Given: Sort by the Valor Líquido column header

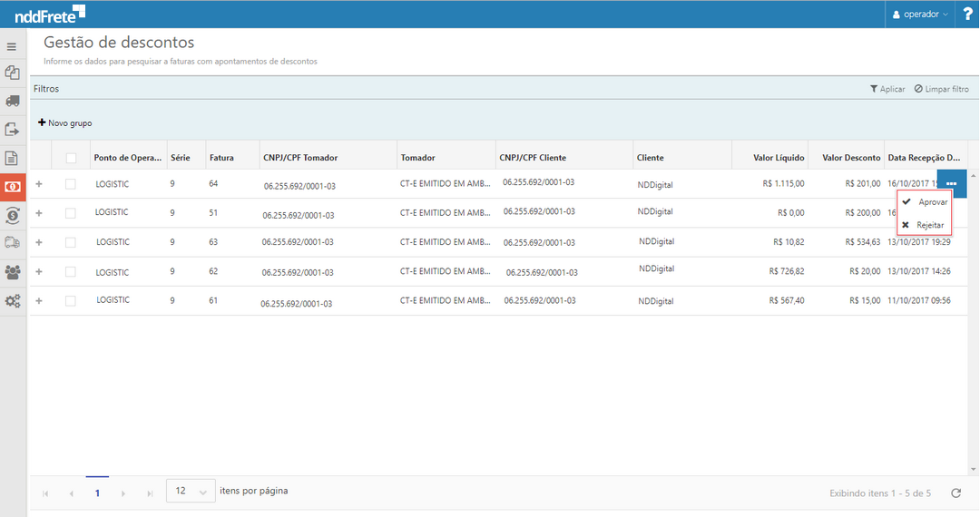Looking at the screenshot, I should pos(779,158).
